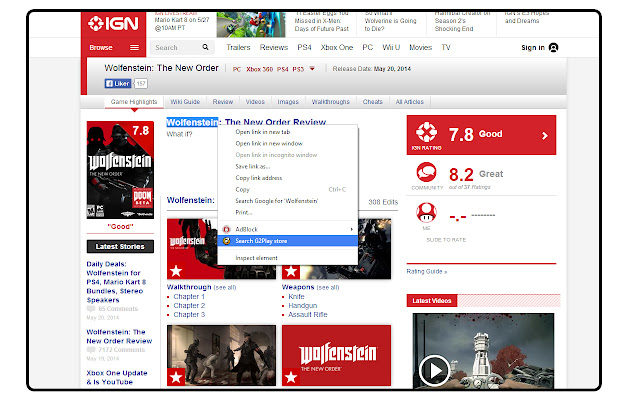Switch to the Review tab
Screen dimensions: 640x400
[x=223, y=102]
